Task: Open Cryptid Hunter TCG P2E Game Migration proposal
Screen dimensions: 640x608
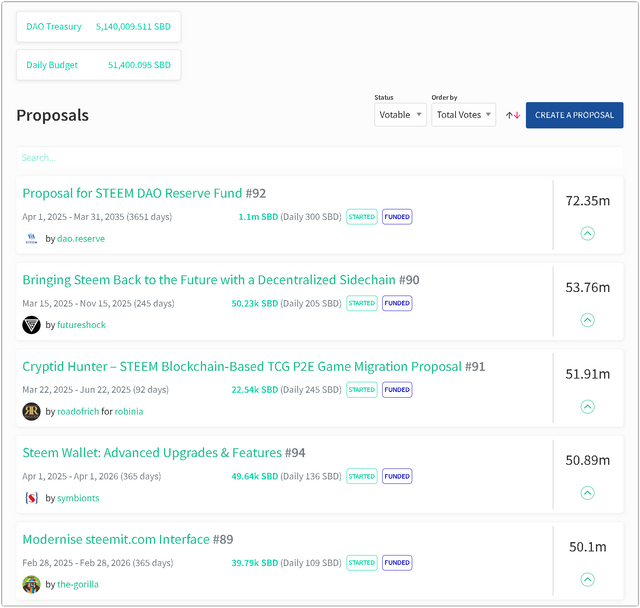Action: point(254,366)
